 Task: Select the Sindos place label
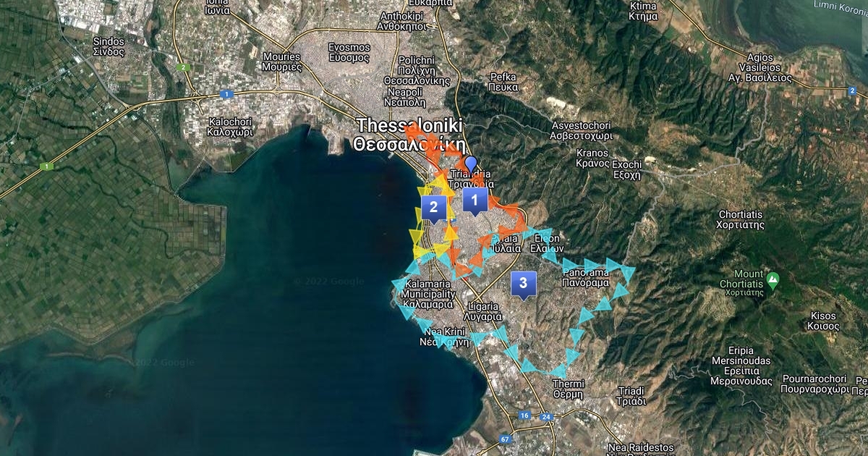click(x=109, y=47)
